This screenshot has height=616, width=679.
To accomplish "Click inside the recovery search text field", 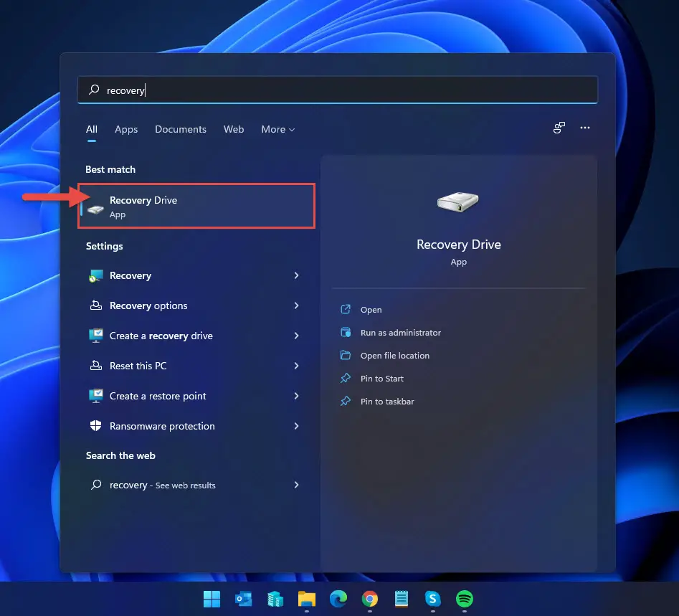I will (337, 90).
